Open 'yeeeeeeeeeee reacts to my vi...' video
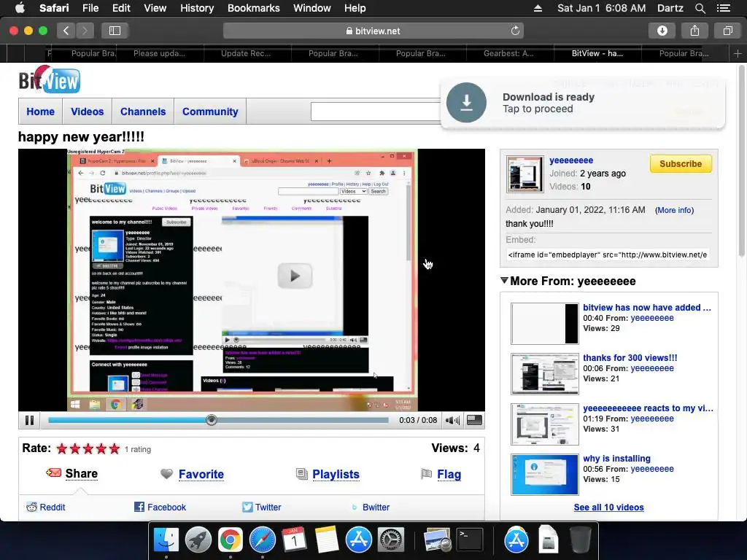The height and width of the screenshot is (560, 747). (x=648, y=408)
